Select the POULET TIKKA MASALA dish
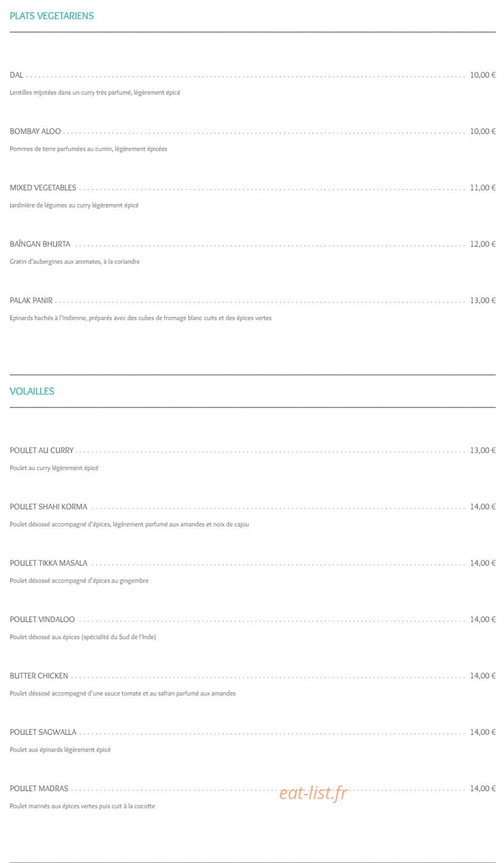The height and width of the screenshot is (863, 504). (48, 563)
